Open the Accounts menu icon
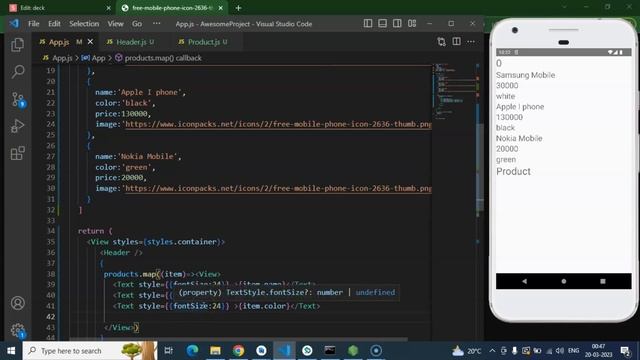The width and height of the screenshot is (640, 360). pyautogui.click(x=18, y=303)
